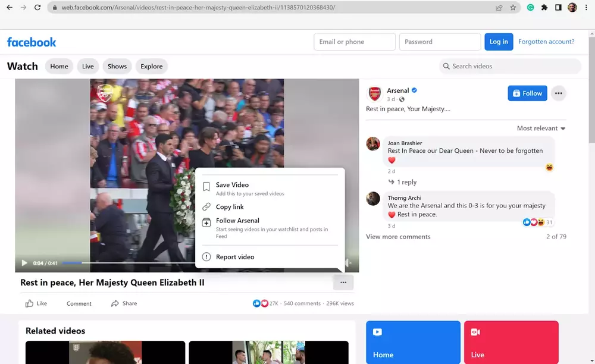
Task: Go forward in browser history
Action: click(24, 7)
